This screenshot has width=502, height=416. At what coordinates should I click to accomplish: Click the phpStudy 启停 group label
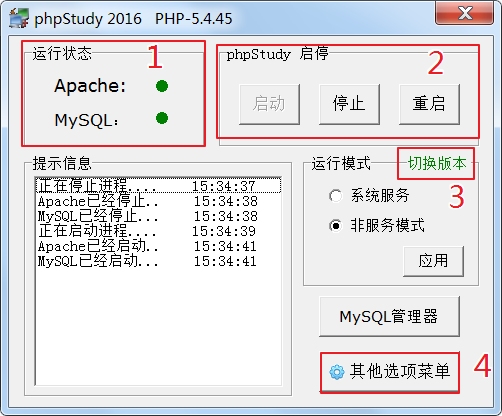point(277,54)
